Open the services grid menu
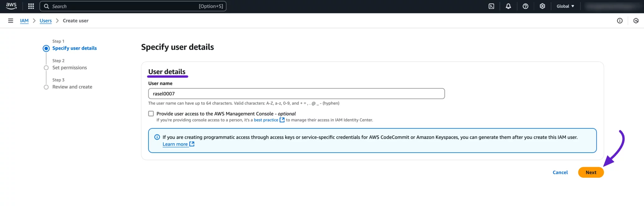This screenshot has width=644, height=206. [x=31, y=6]
